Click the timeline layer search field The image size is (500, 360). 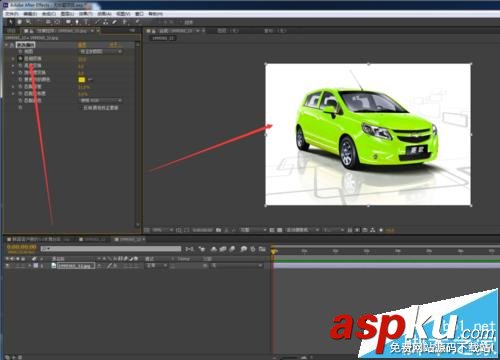[x=111, y=249]
